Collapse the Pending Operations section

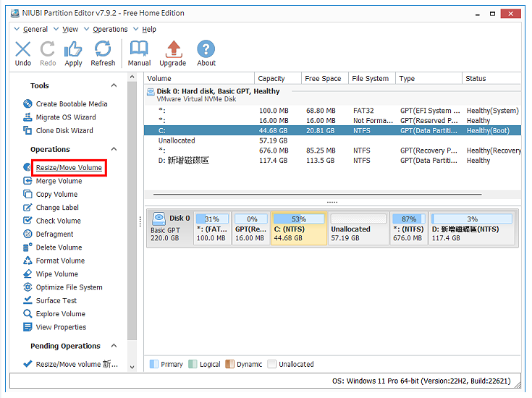coord(114,346)
